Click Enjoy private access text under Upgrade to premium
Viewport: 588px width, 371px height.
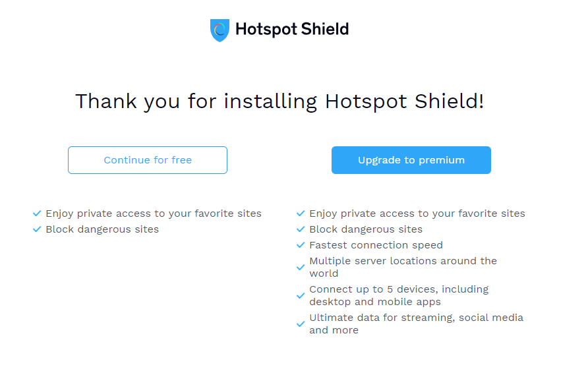coord(417,214)
